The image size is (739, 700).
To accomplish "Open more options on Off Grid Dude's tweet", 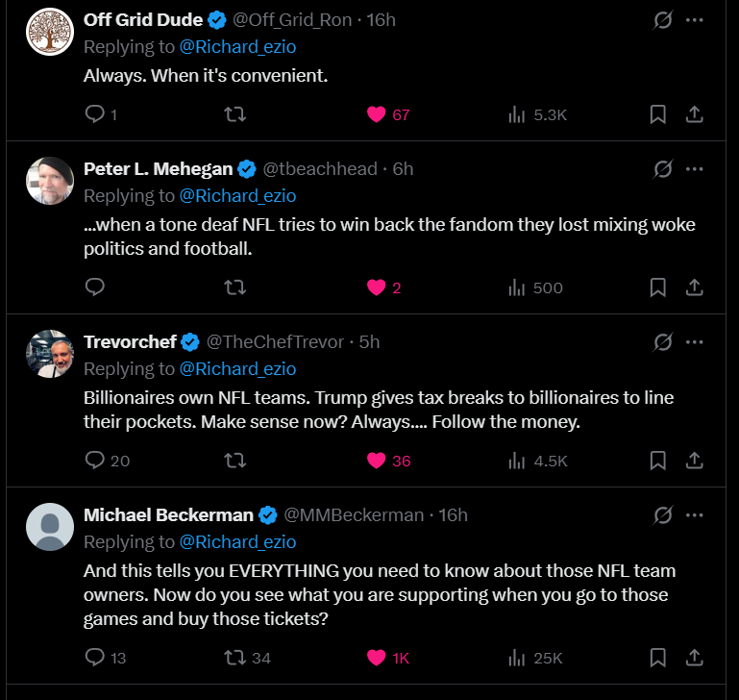I will point(695,19).
